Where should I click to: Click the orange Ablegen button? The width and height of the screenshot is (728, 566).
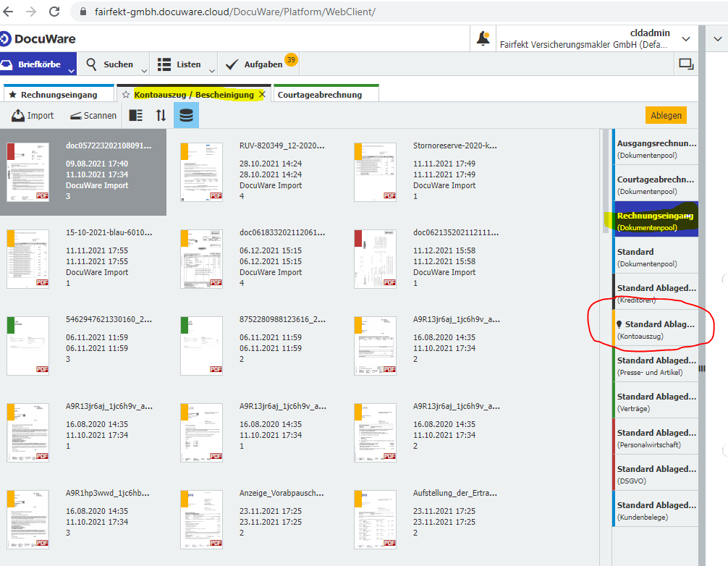coord(665,115)
